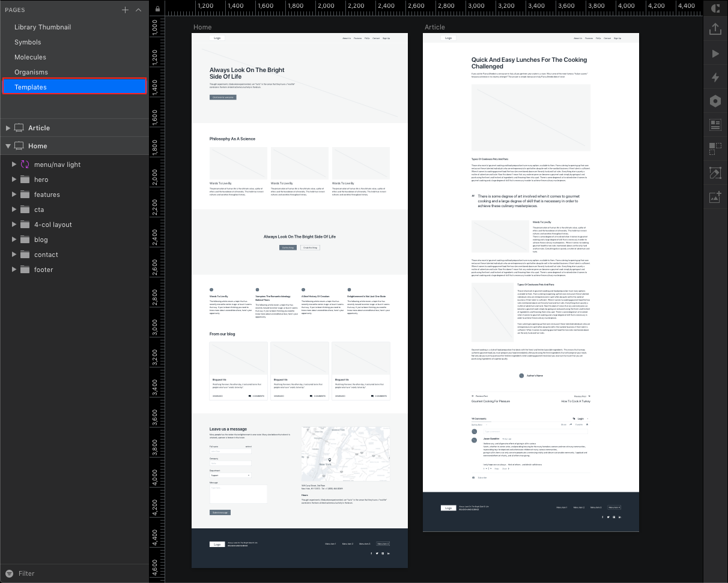Image resolution: width=728 pixels, height=583 pixels.
Task: Expand the menu/nav light layer
Action: coord(14,165)
